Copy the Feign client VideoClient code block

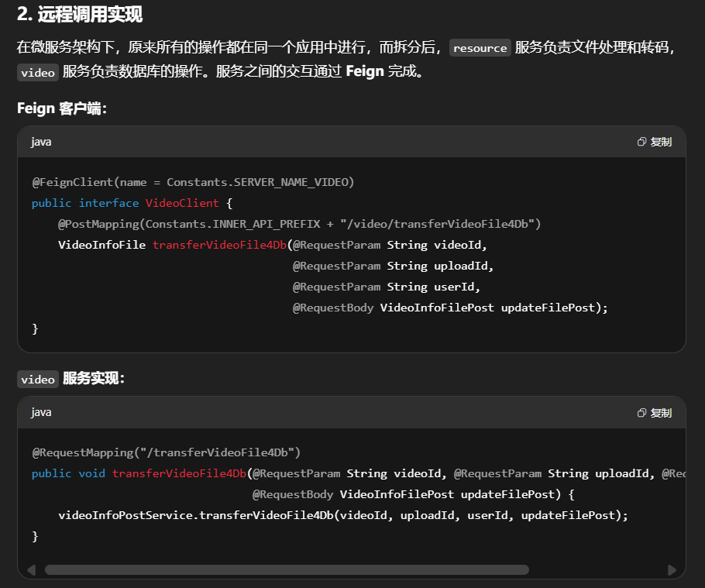654,142
